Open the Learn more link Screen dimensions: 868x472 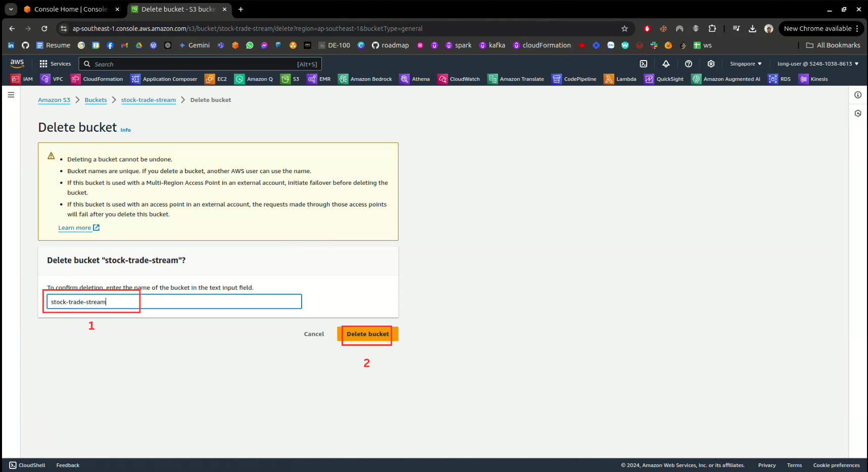75,228
